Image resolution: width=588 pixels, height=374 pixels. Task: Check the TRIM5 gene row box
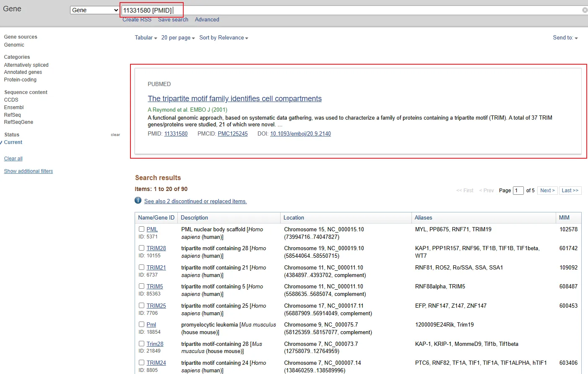point(142,286)
